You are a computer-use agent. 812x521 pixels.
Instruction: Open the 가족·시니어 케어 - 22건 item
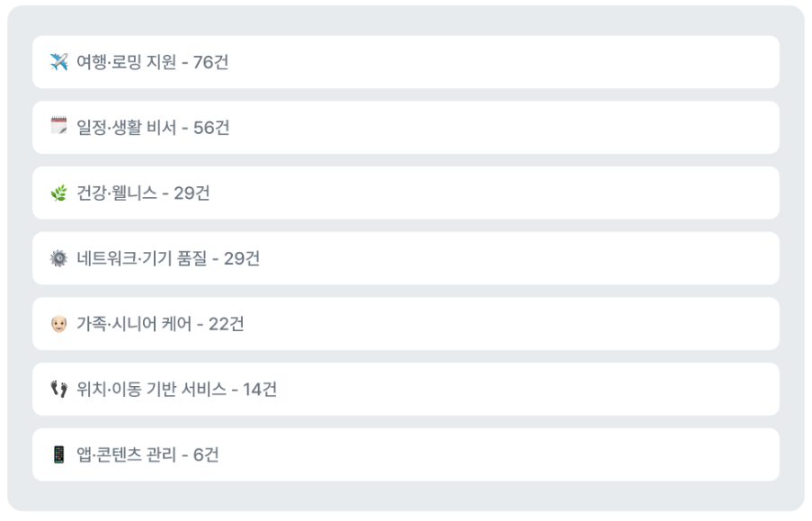point(406,323)
